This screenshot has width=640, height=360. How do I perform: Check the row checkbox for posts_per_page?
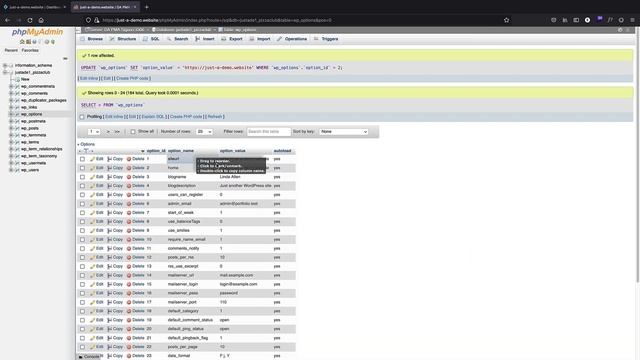click(x=82, y=347)
